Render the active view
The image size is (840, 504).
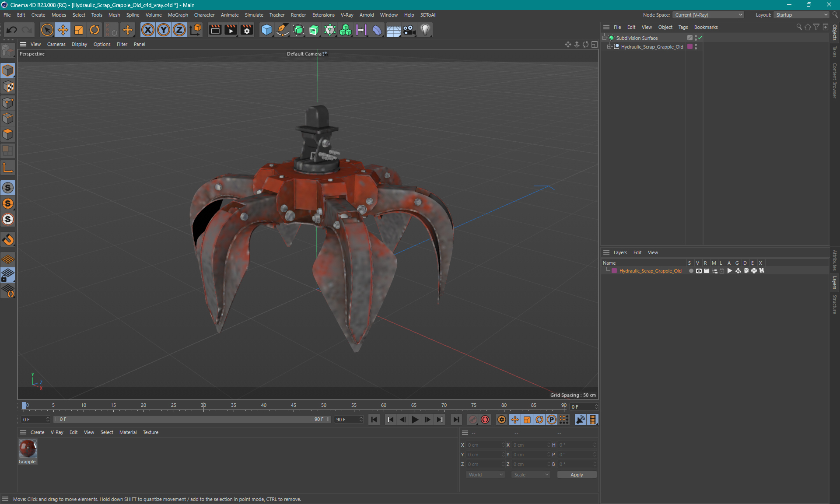coord(215,30)
